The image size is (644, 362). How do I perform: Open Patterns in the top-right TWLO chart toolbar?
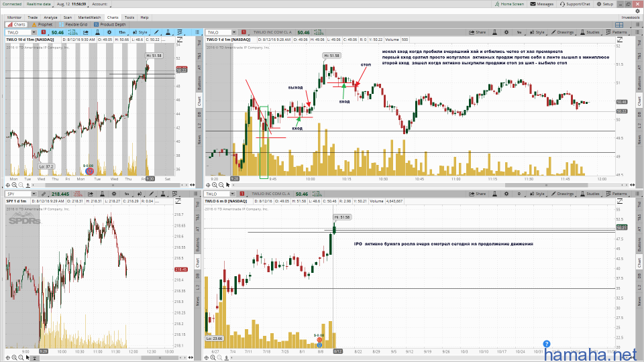(617, 32)
